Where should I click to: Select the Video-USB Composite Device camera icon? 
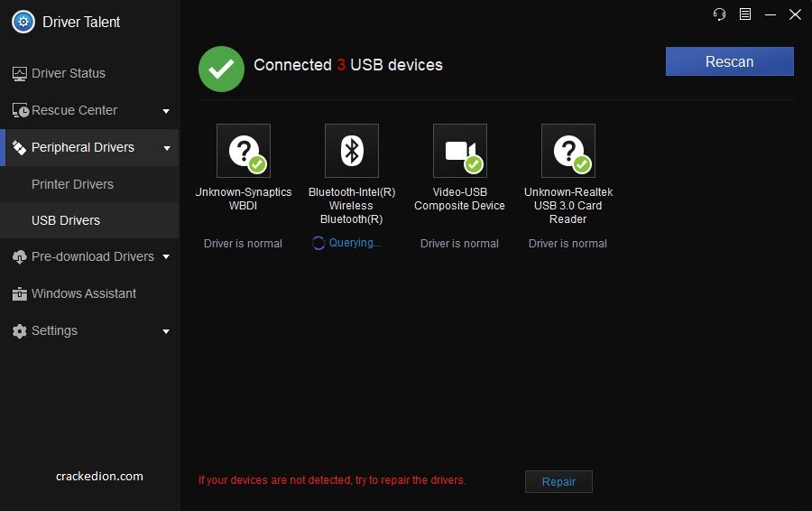click(460, 151)
